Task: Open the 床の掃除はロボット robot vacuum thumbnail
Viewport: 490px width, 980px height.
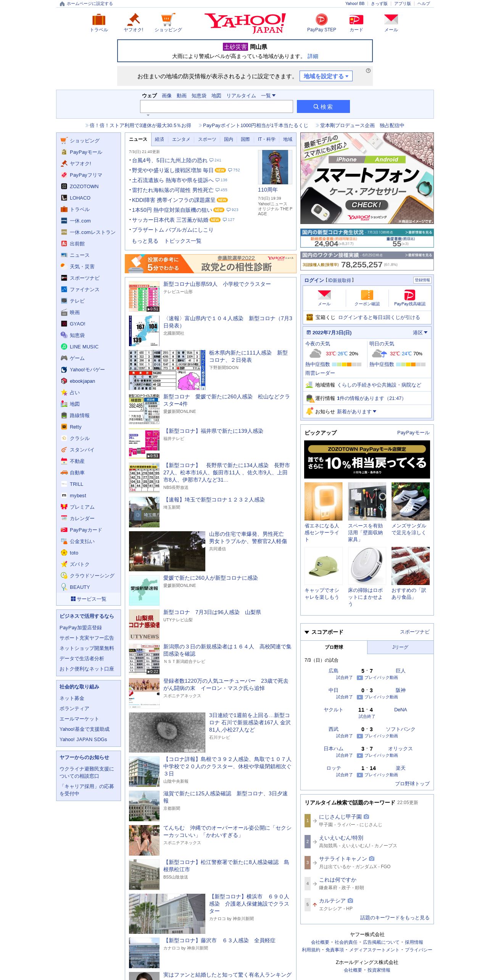Action: pos(367,566)
